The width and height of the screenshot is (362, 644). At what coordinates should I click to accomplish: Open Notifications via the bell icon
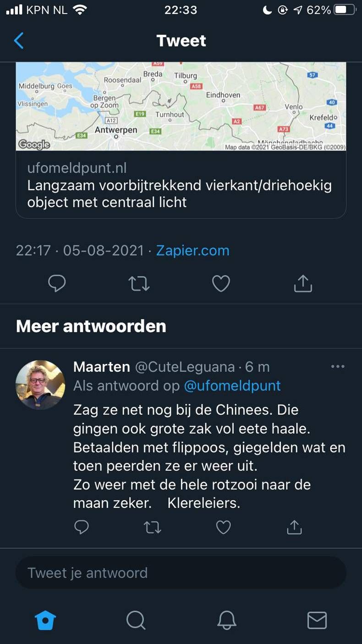tap(226, 621)
